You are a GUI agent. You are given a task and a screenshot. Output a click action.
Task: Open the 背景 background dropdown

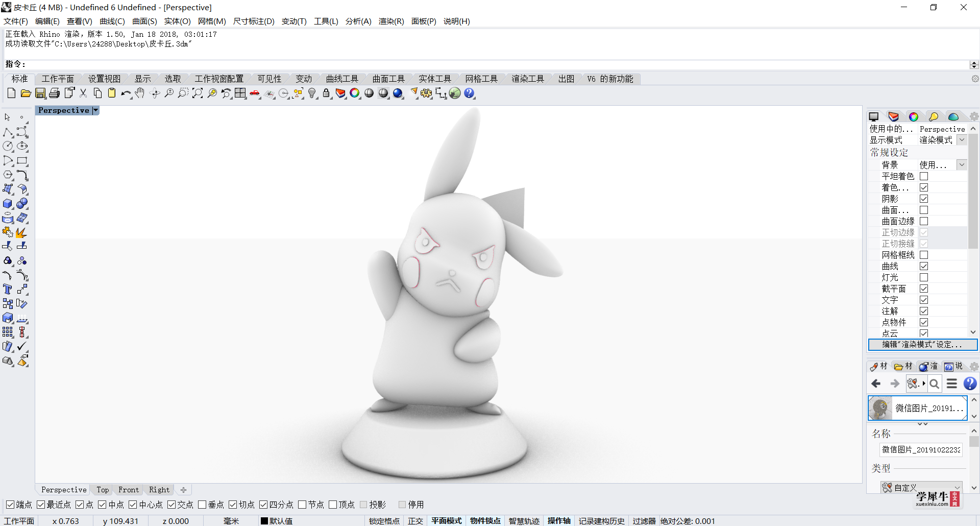pos(962,165)
